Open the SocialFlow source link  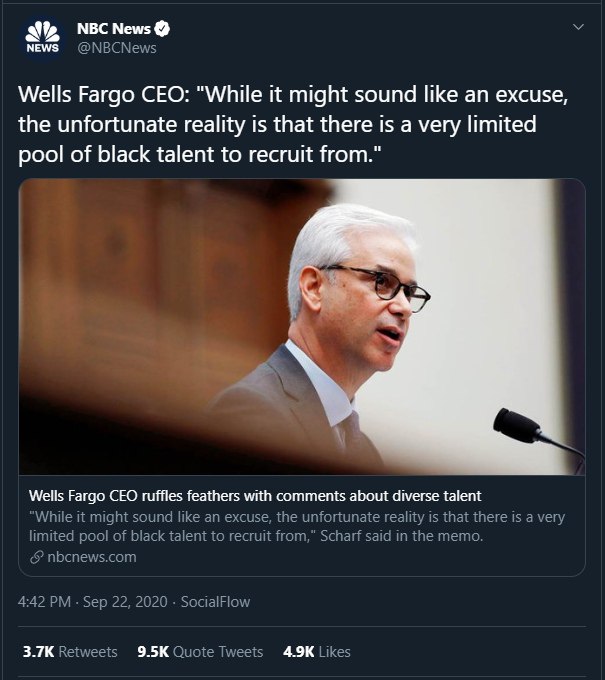pyautogui.click(x=217, y=602)
